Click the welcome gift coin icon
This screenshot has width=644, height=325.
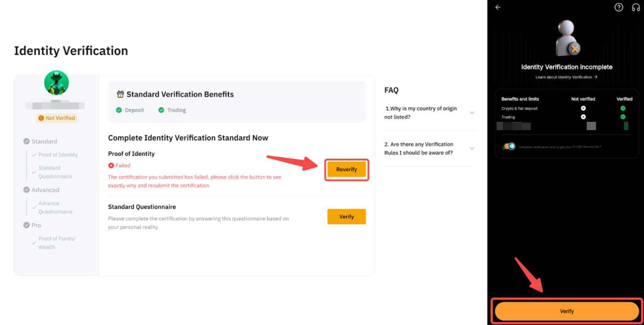509,146
